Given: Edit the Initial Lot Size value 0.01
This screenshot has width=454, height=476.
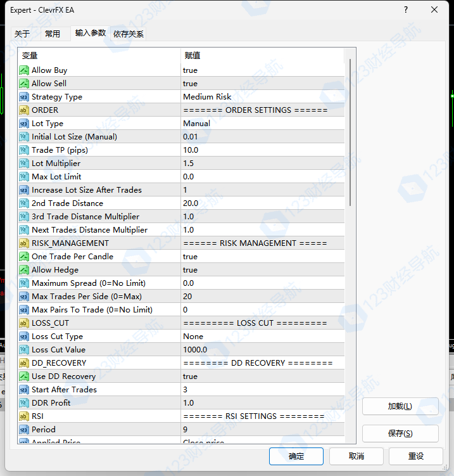Looking at the screenshot, I should coord(263,137).
